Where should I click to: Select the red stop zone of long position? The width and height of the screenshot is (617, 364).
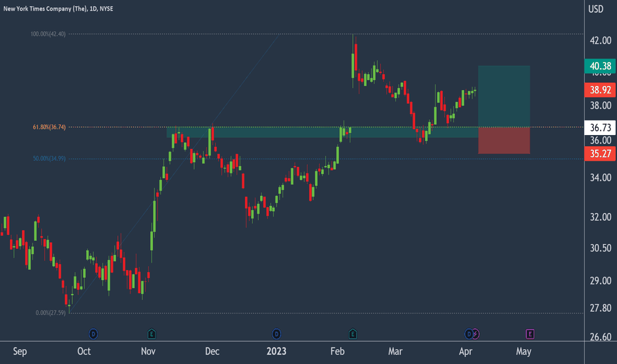point(504,140)
